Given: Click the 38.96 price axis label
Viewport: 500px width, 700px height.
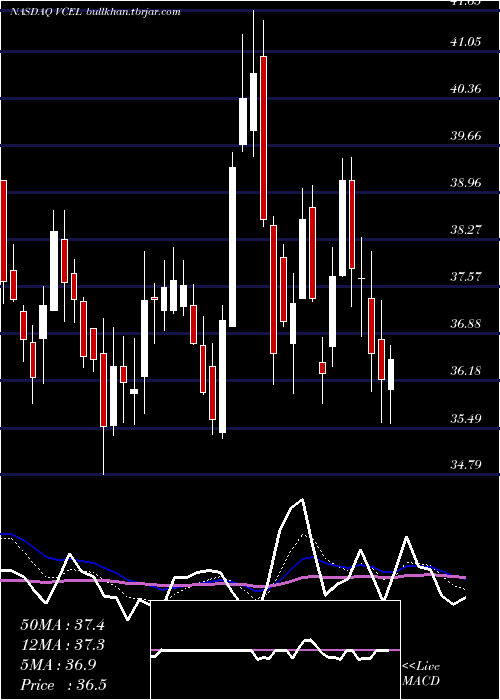Looking at the screenshot, I should coord(466,183).
